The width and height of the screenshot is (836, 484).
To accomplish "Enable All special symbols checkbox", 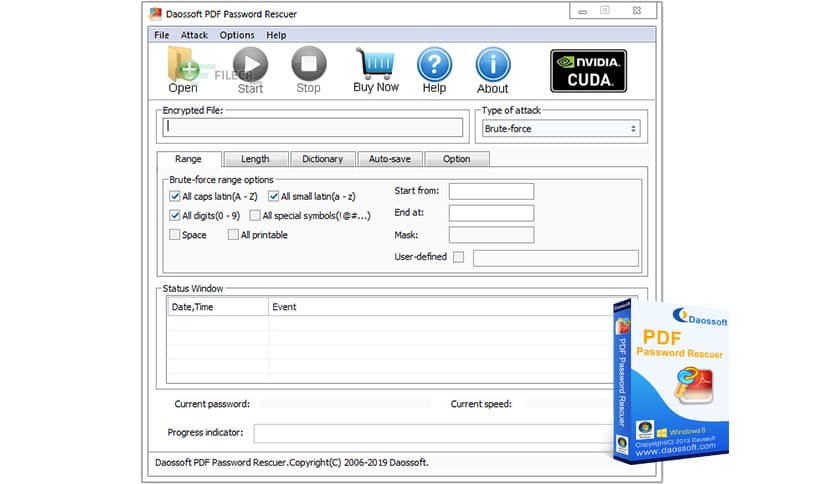I will [x=255, y=215].
